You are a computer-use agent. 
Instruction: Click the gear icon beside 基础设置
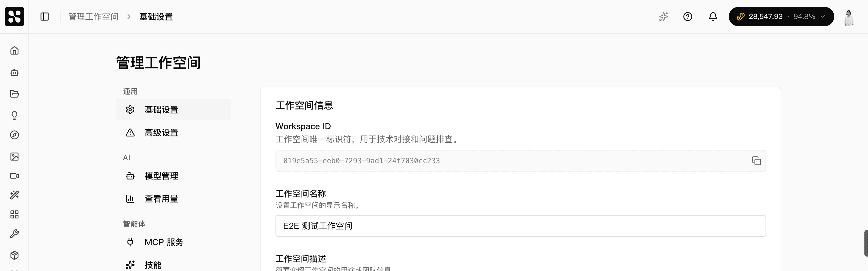click(x=130, y=110)
